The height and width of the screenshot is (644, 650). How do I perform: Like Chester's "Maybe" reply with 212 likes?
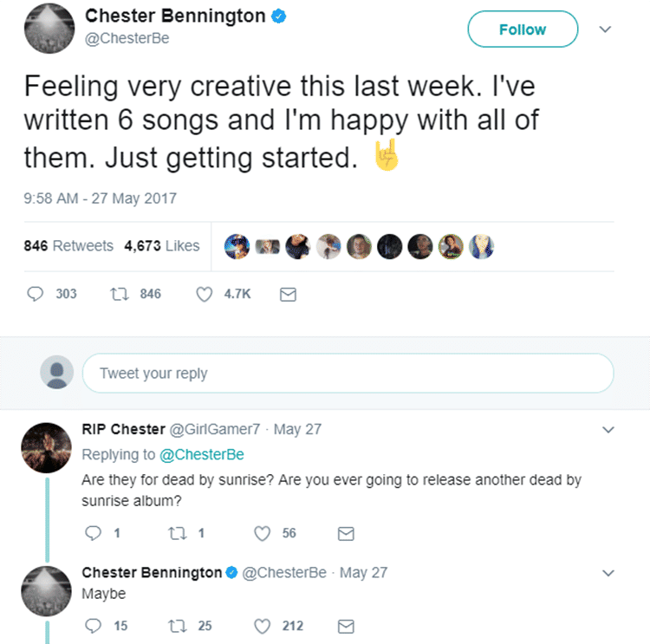(x=263, y=626)
